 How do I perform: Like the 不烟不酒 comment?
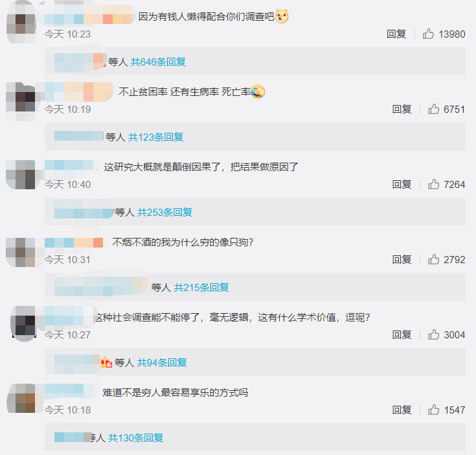click(x=433, y=259)
